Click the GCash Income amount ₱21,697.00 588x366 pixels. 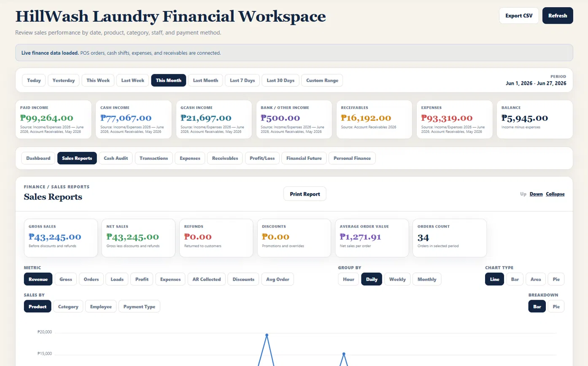[x=206, y=118]
